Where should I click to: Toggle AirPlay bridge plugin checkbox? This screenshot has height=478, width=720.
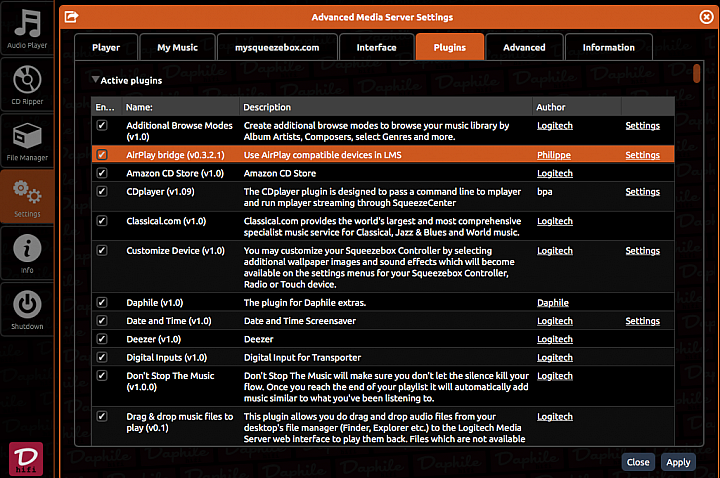(x=102, y=155)
